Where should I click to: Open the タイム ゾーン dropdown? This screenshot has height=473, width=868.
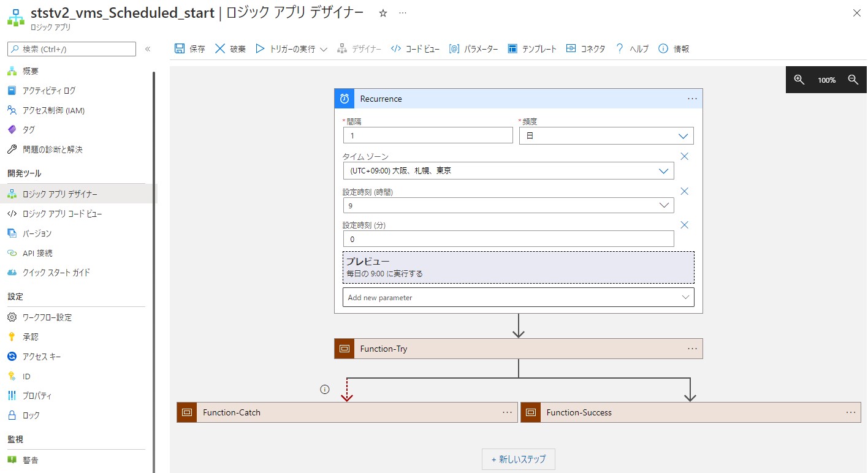tap(664, 170)
